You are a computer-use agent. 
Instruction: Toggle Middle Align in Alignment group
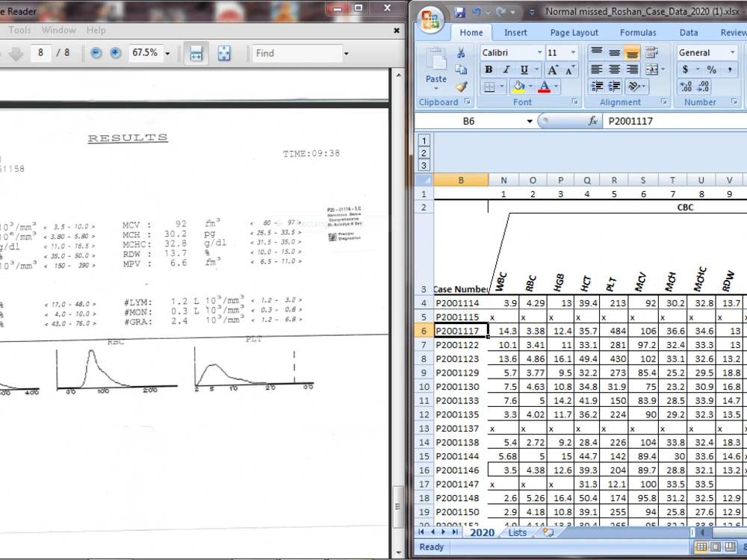615,52
